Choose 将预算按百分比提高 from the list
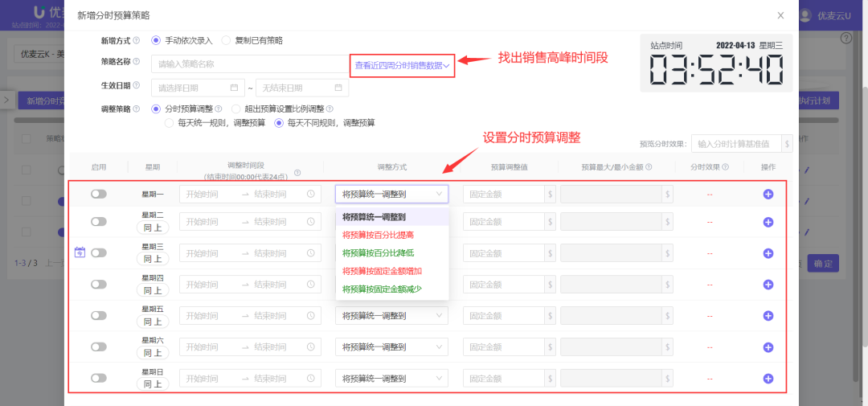 click(378, 235)
